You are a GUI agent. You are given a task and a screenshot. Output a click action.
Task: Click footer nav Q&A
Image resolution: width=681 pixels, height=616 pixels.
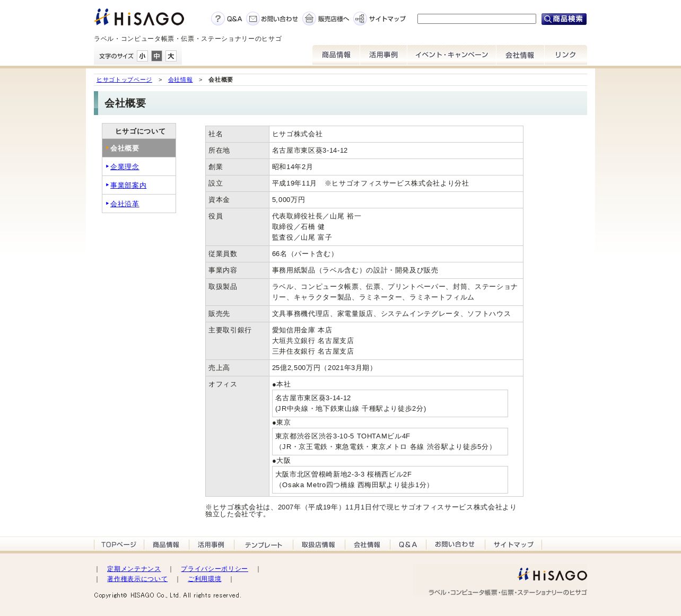408,545
